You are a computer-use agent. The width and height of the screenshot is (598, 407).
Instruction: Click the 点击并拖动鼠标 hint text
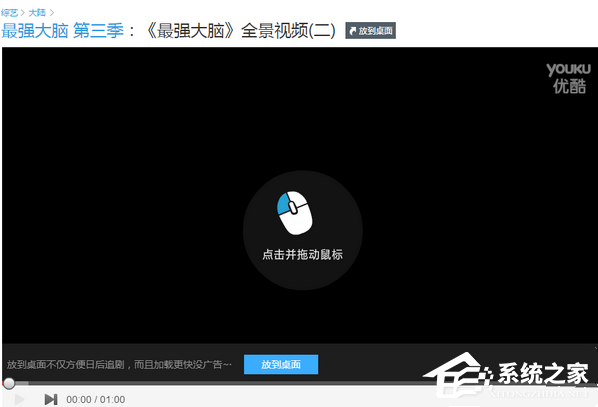[302, 254]
